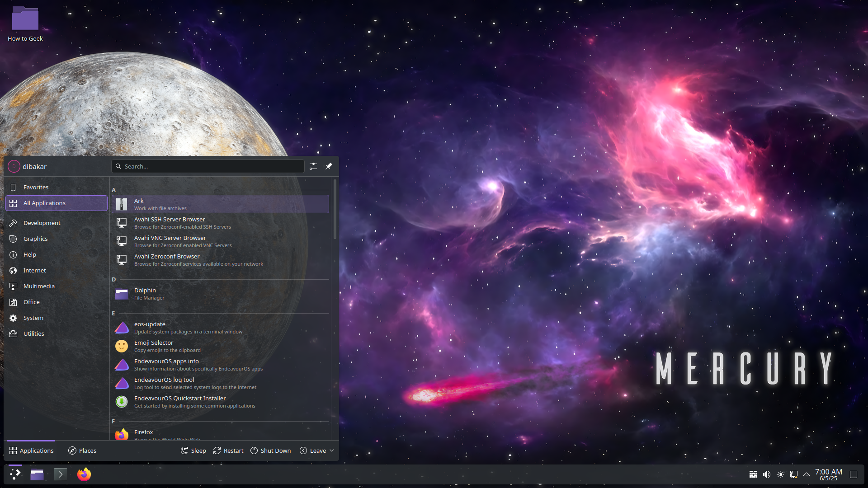Open the System category menu
Image resolution: width=868 pixels, height=488 pixels.
point(56,318)
